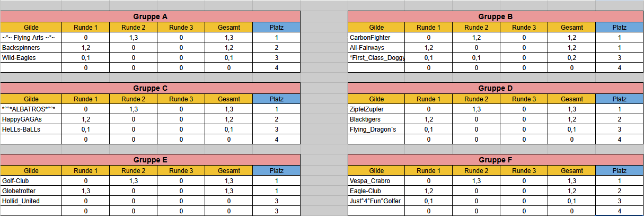This screenshot has width=644, height=216.
Task: Select the Gruppe A title cell
Action: pos(150,16)
